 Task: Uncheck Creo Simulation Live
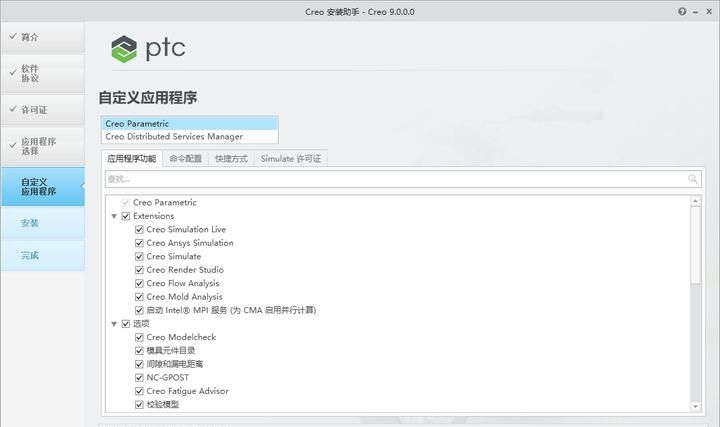pyautogui.click(x=139, y=229)
